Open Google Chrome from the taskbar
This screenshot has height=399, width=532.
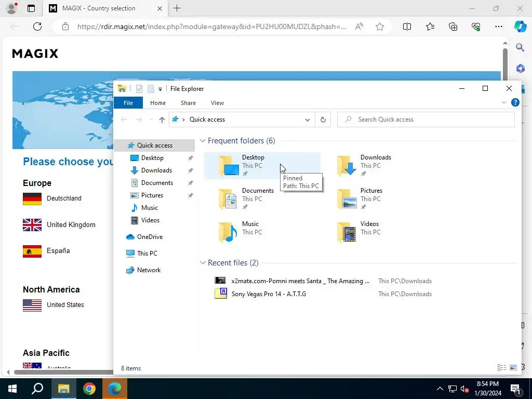click(x=89, y=389)
